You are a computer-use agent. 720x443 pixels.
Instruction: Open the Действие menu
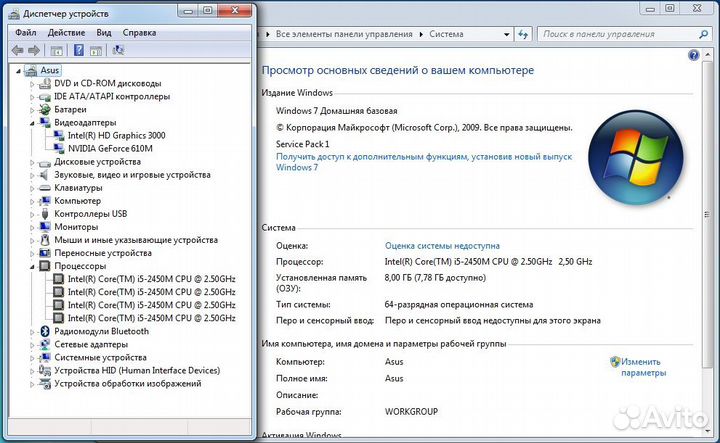click(66, 32)
